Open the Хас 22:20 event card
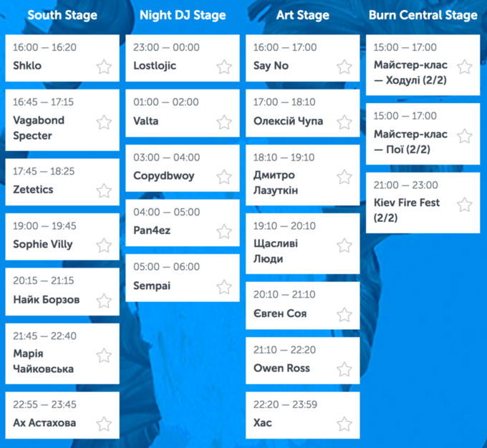Image resolution: width=487 pixels, height=448 pixels. point(302,415)
